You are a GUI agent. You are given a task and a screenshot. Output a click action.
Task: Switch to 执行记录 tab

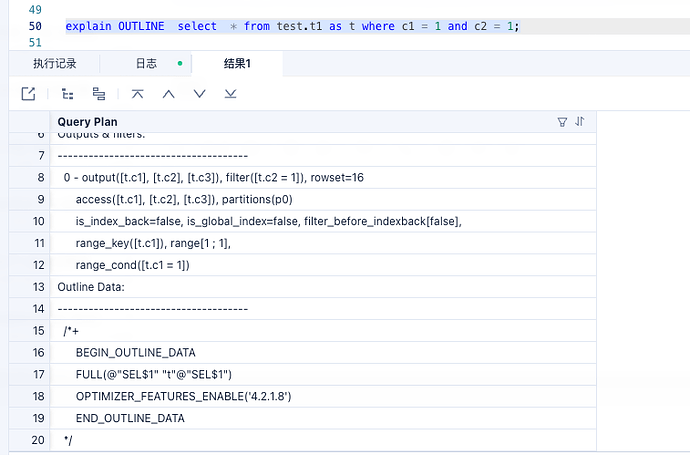54,64
